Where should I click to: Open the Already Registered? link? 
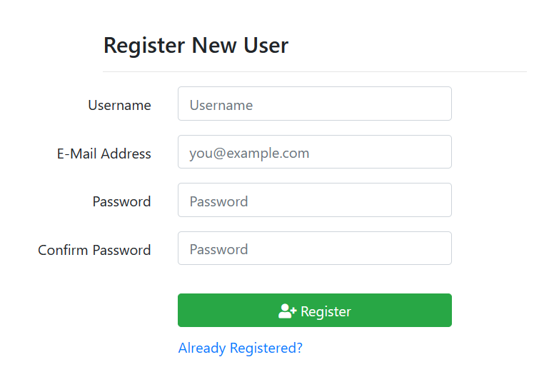(241, 348)
